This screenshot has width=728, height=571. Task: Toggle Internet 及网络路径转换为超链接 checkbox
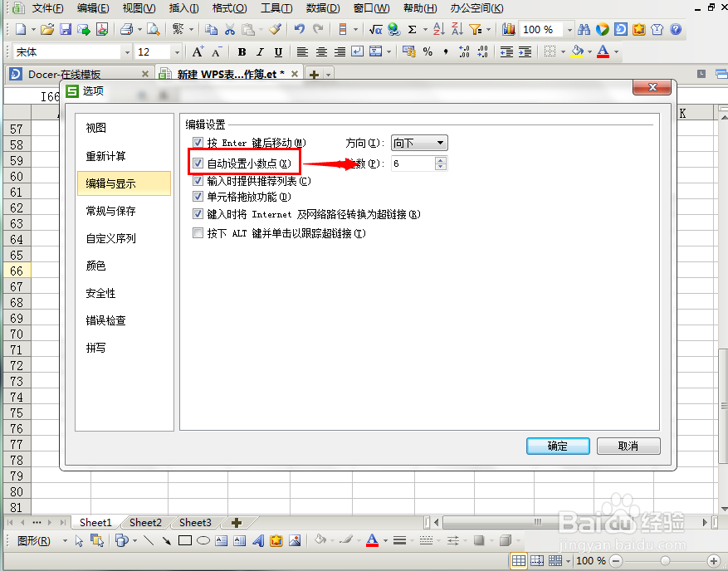click(x=198, y=214)
